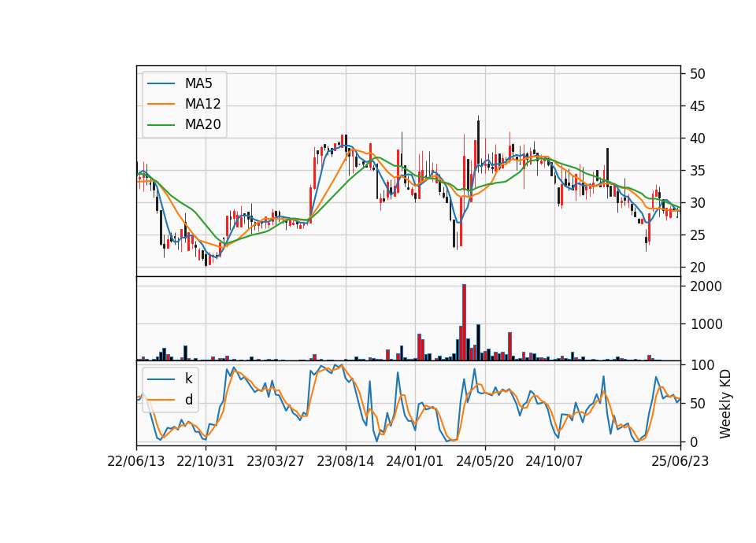Image resolution: width=756 pixels, height=543 pixels.
Task: Click the tallest red volume bar near 2000
Action: [x=464, y=323]
